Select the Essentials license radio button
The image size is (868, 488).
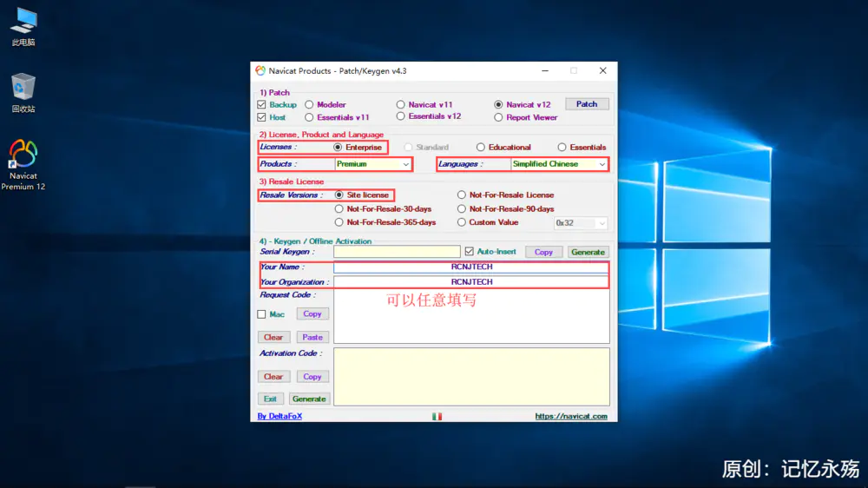[x=562, y=148]
